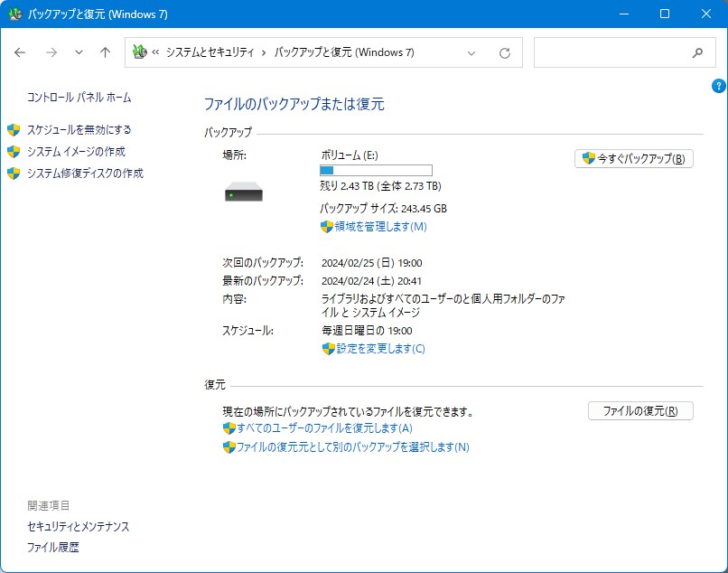728x573 pixels.
Task: Click the forward navigation arrow
Action: pyautogui.click(x=51, y=52)
